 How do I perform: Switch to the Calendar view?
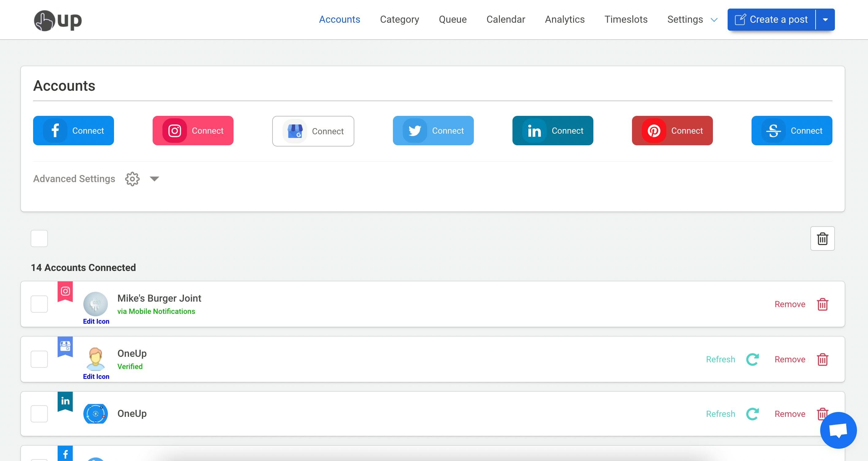(x=506, y=20)
